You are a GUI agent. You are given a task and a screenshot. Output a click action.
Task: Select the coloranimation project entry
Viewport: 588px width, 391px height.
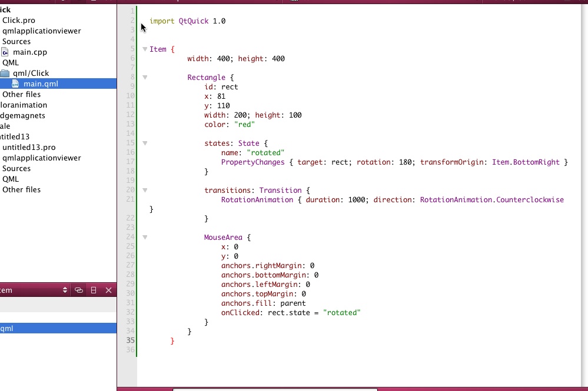(24, 105)
